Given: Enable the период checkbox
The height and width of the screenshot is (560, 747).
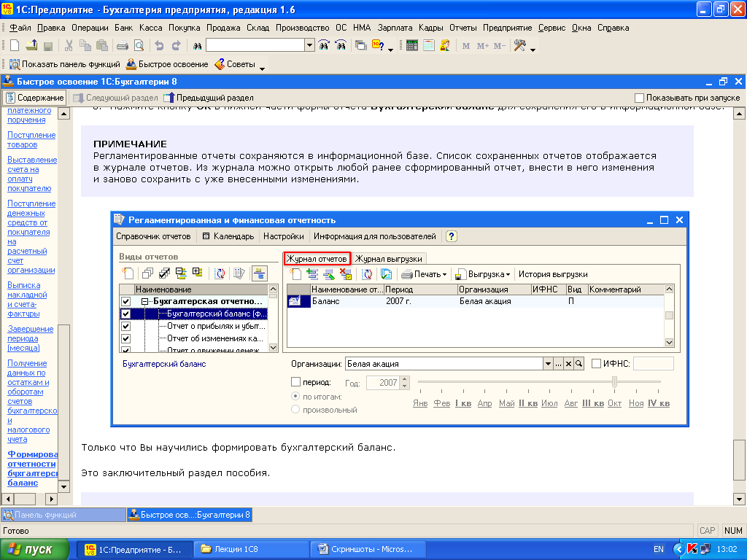Looking at the screenshot, I should (295, 382).
